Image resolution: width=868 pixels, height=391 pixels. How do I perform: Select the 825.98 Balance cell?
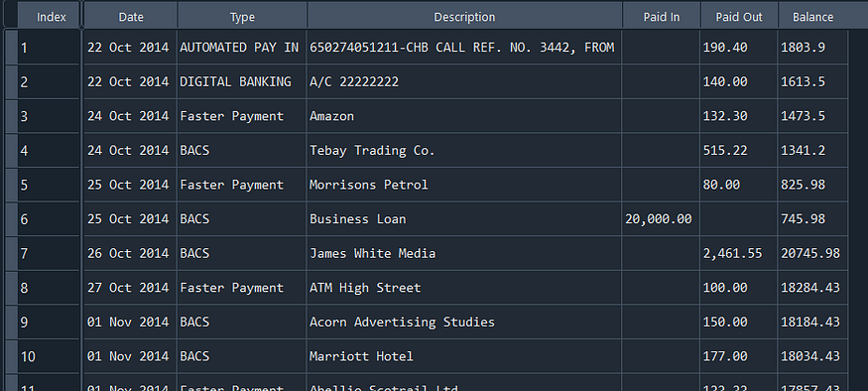click(x=812, y=185)
